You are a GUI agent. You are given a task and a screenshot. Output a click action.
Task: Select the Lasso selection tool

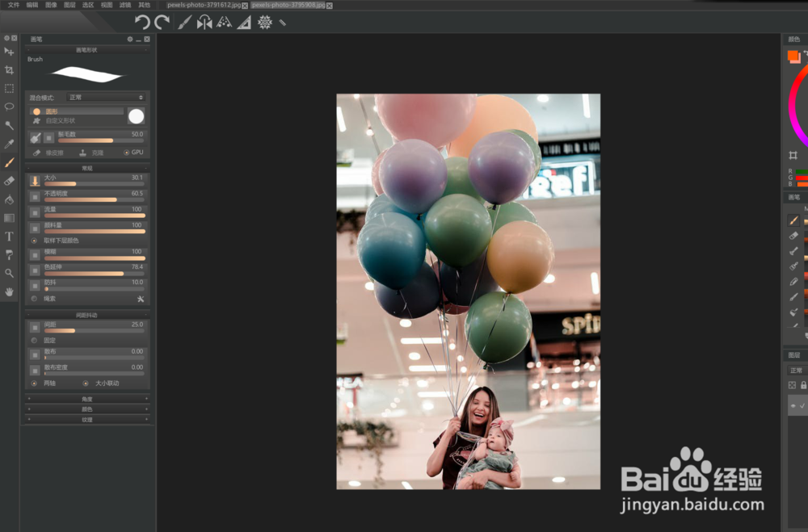(10, 104)
